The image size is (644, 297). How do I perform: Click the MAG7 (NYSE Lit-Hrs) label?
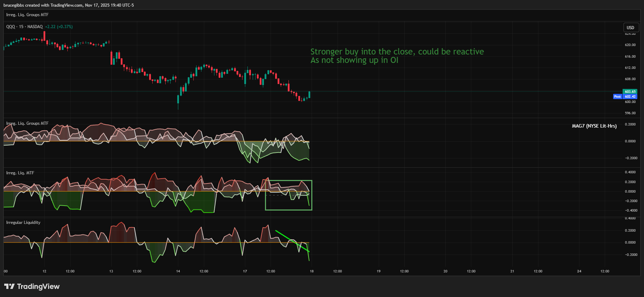pos(594,126)
